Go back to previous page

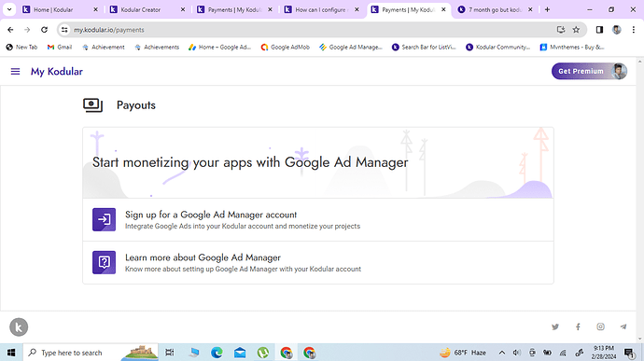[x=10, y=30]
